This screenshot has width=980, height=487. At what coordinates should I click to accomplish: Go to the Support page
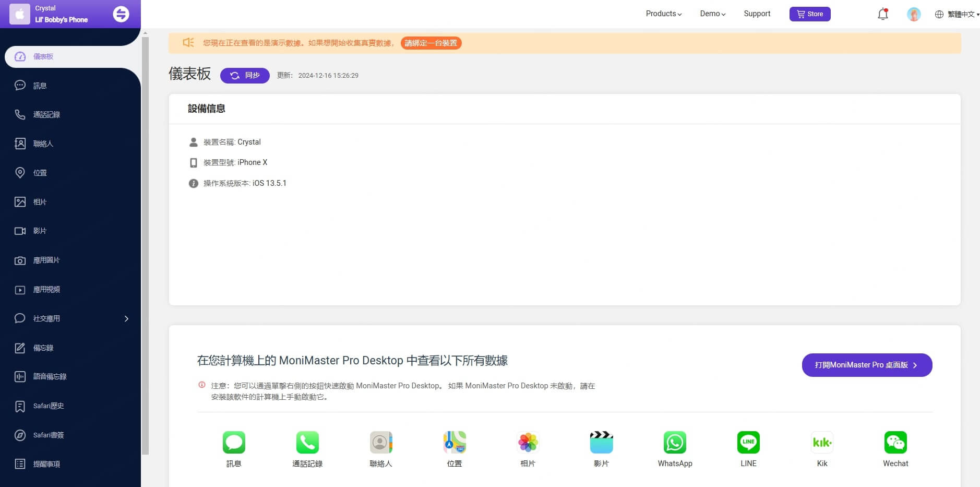[x=757, y=14]
